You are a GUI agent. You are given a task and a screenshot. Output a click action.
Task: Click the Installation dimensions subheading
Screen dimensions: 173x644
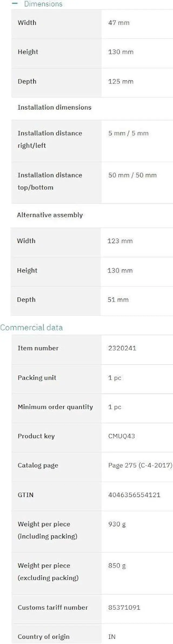(54, 107)
